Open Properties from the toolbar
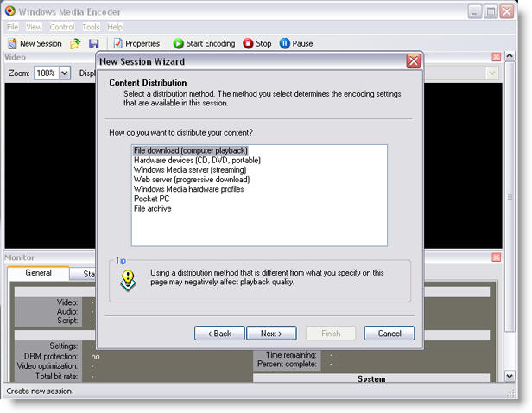 point(136,43)
